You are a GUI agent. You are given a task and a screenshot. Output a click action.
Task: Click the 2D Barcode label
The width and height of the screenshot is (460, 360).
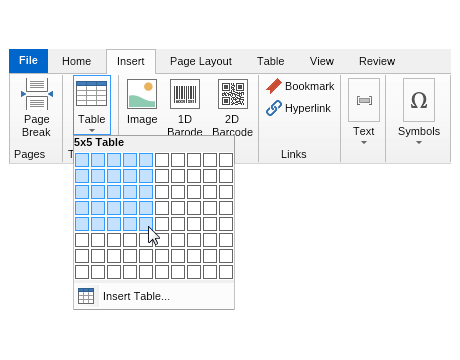pyautogui.click(x=232, y=126)
